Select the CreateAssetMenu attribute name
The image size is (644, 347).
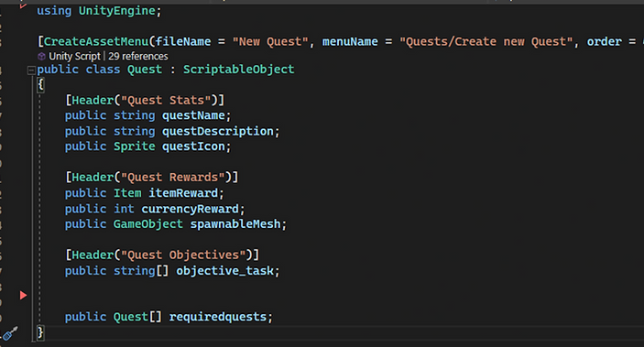96,41
